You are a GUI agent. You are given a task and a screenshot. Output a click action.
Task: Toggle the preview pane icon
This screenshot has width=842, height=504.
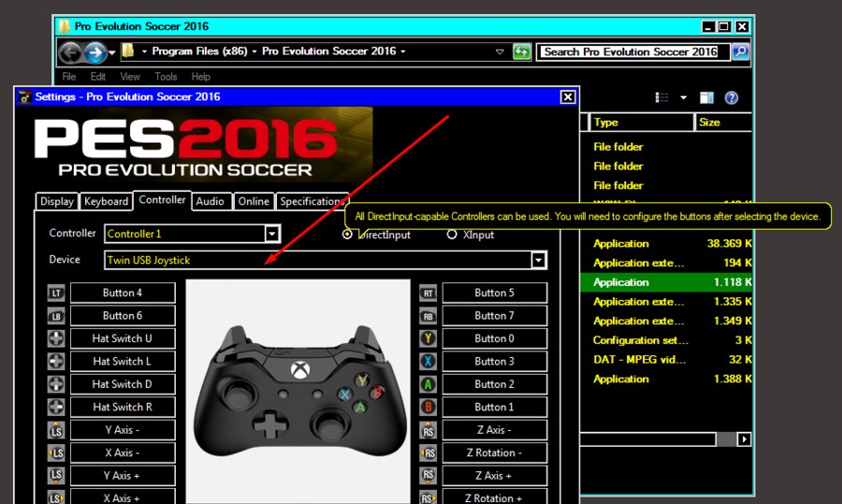[x=706, y=97]
